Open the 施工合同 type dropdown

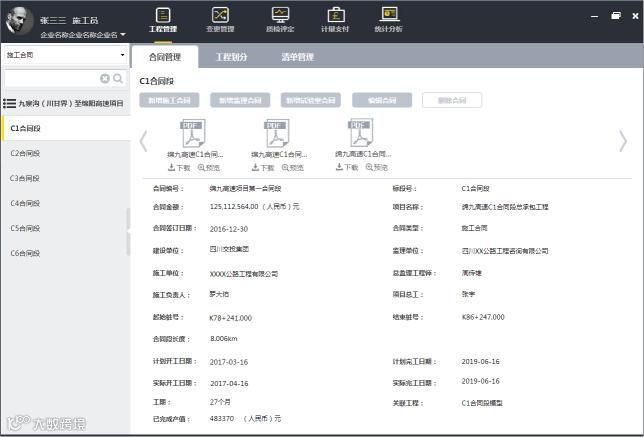[66, 55]
